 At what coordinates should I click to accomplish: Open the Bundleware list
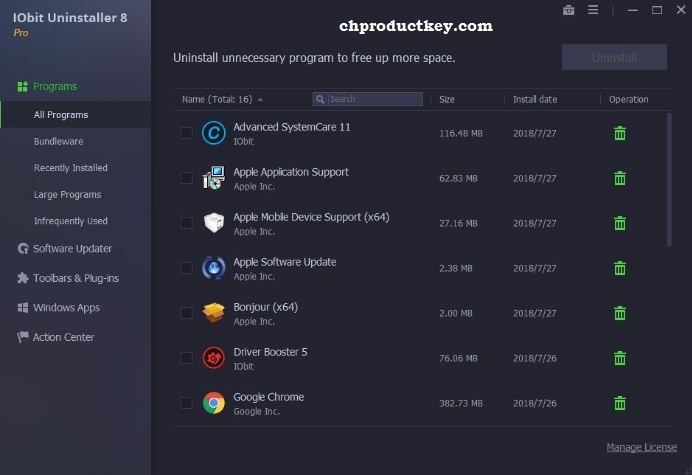(x=59, y=141)
